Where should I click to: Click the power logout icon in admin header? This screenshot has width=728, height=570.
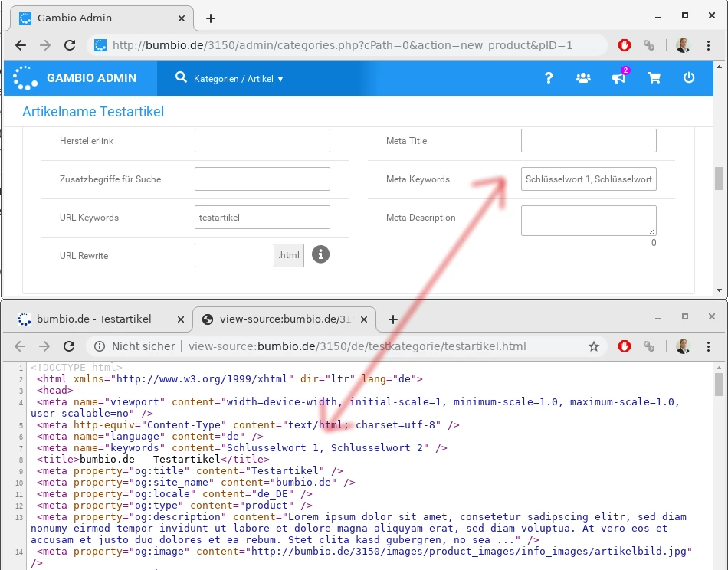689,77
